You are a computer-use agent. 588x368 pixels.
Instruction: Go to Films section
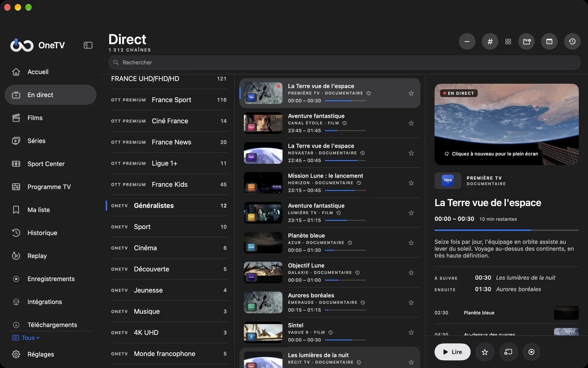click(x=50, y=118)
